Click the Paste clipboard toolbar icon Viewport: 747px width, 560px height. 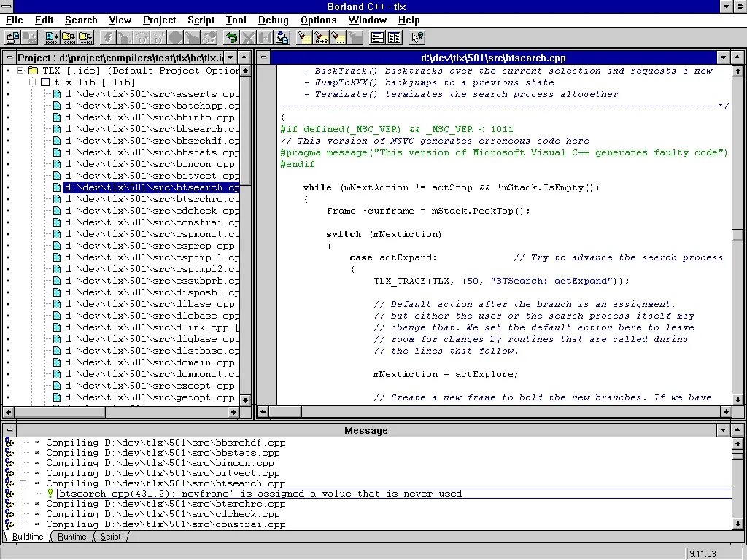click(282, 38)
